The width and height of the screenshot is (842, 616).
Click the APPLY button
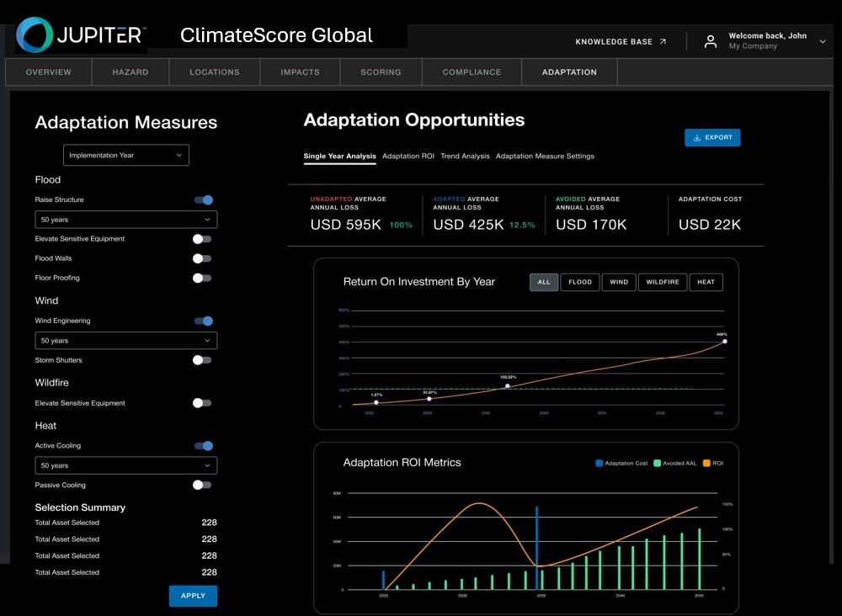coord(193,596)
